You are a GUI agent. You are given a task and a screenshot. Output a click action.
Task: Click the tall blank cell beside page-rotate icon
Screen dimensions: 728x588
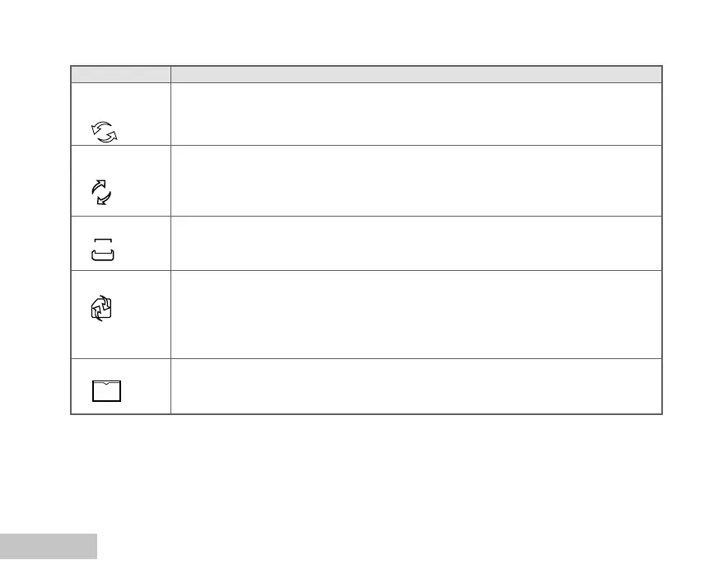click(416, 314)
